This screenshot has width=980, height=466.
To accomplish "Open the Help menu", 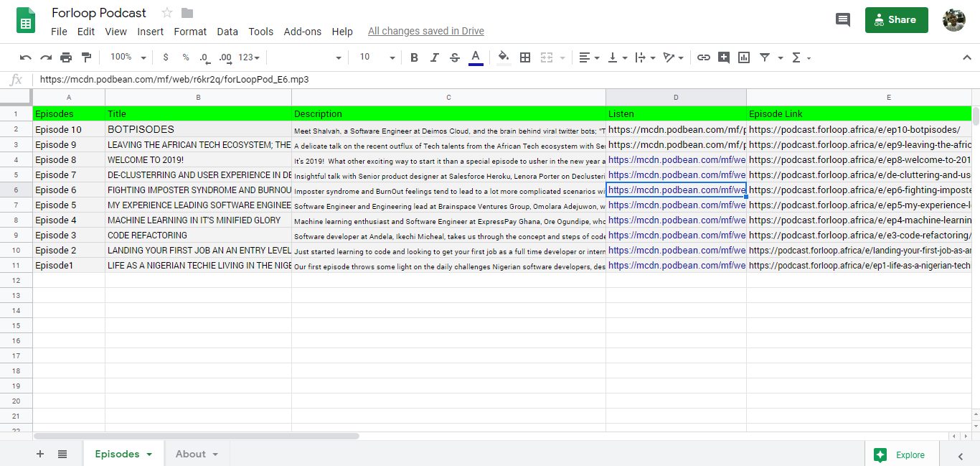I will click(342, 32).
